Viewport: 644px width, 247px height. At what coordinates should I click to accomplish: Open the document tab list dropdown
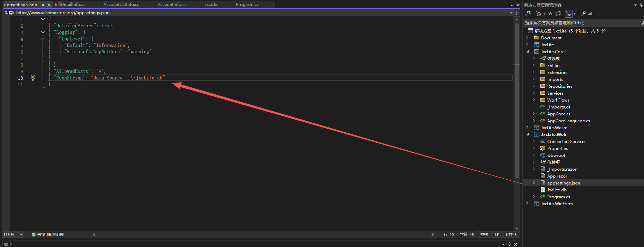click(512, 5)
